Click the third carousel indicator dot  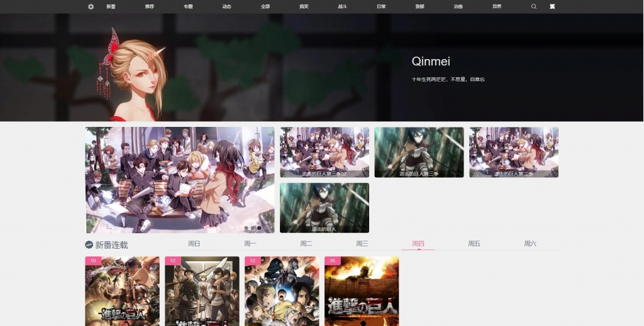coord(259,228)
